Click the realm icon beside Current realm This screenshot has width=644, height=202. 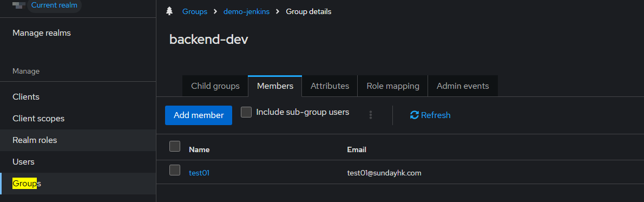coord(19,5)
